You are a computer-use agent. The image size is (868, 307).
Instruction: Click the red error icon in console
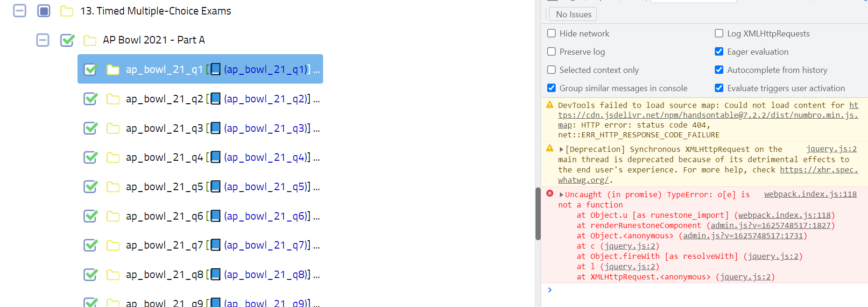tap(550, 193)
